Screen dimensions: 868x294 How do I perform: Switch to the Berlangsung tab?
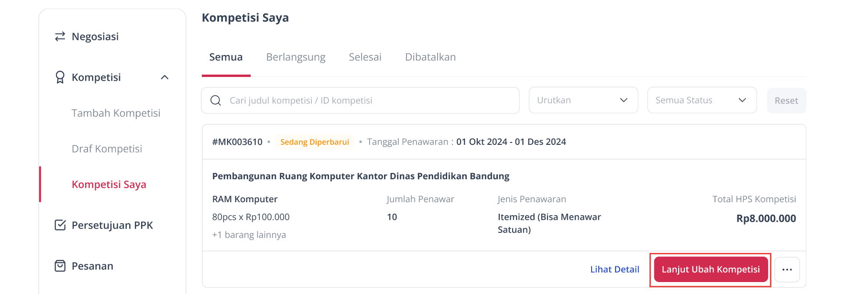coord(296,57)
